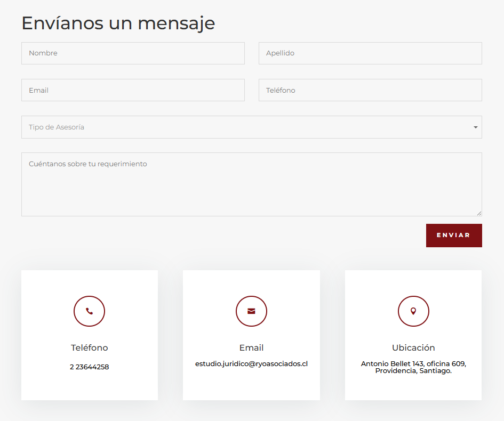The height and width of the screenshot is (421, 504).
Task: Click the estudio.juridico@ryoasociados.cl email address
Action: [x=251, y=364]
